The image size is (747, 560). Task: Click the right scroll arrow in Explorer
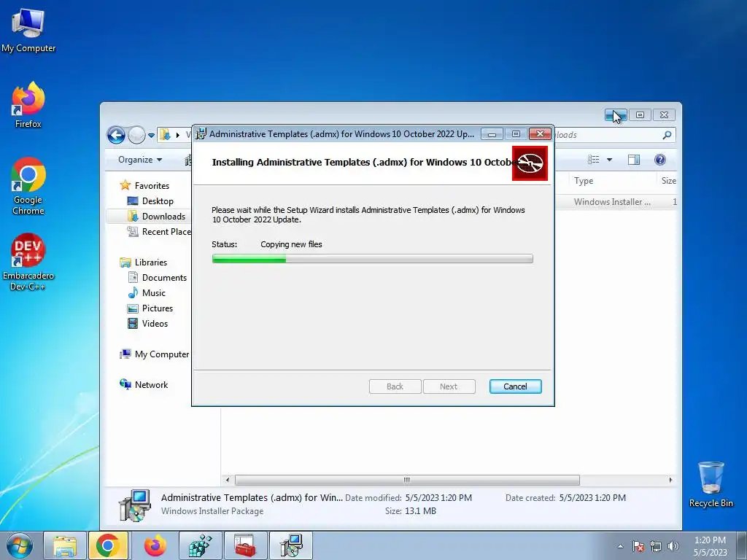(x=671, y=480)
